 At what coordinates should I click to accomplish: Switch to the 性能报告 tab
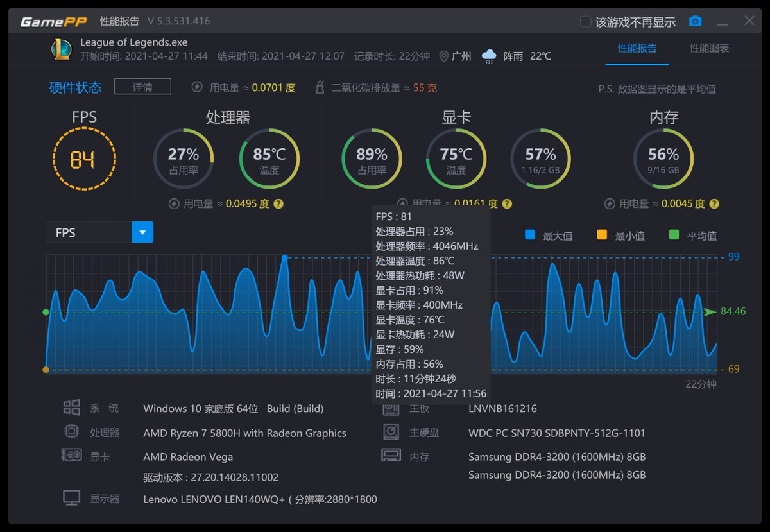click(x=637, y=48)
